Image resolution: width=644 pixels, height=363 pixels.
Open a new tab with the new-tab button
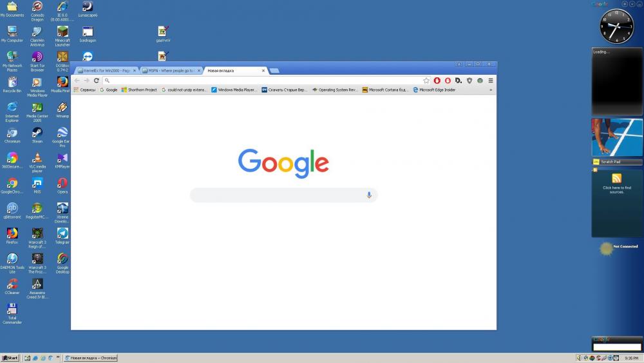[274, 71]
